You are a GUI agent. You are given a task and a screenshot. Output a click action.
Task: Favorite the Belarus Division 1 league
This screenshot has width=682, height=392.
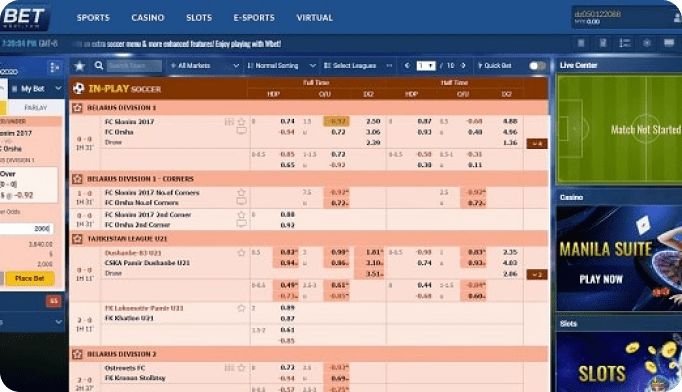77,107
